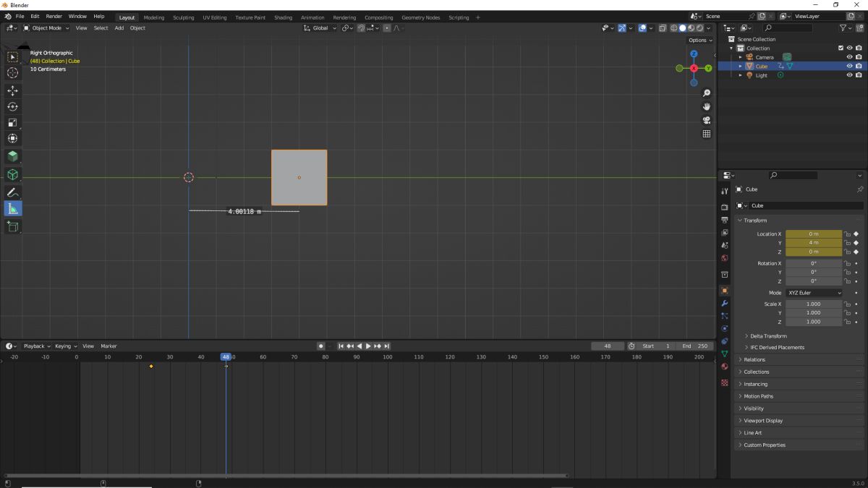This screenshot has width=868, height=488.
Task: Hide the Light in viewport
Action: 850,75
